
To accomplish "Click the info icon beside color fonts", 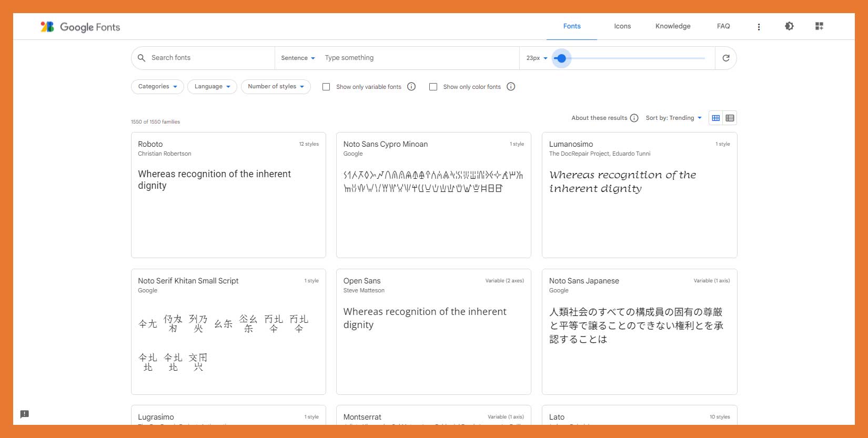I will coord(511,87).
